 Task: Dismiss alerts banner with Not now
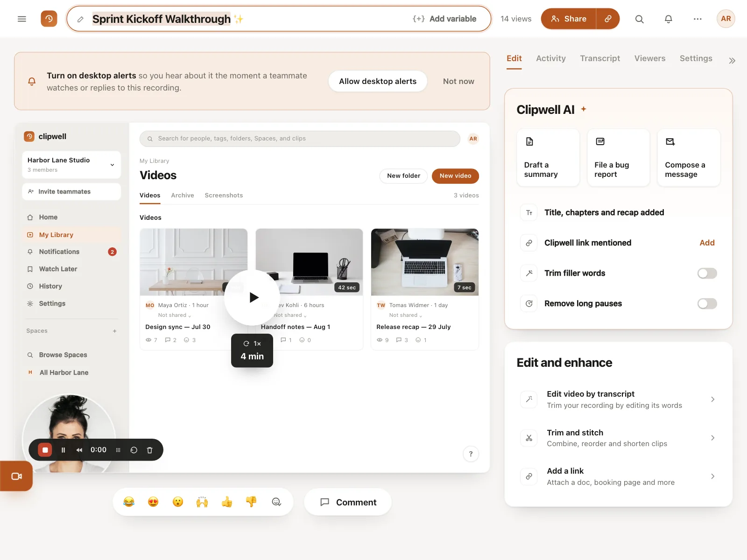[458, 81]
